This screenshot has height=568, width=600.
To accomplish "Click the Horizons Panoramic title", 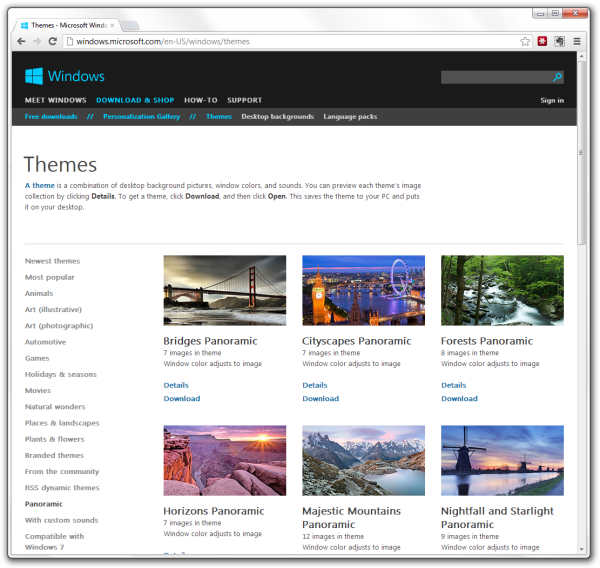I will [x=214, y=511].
